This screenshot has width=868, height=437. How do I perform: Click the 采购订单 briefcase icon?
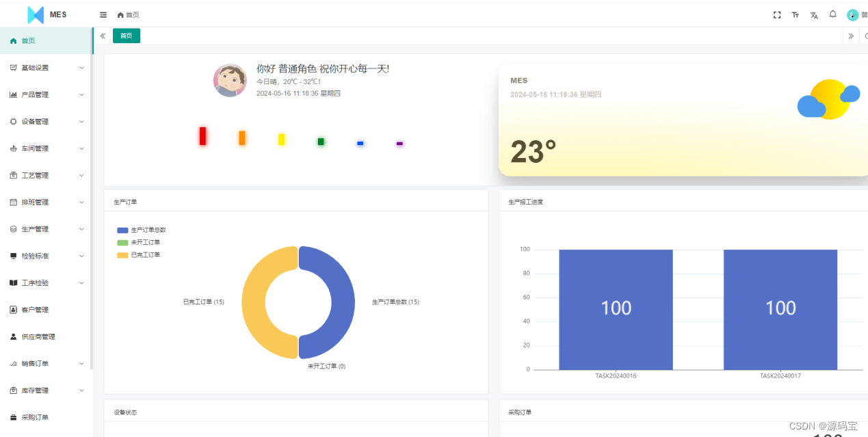pyautogui.click(x=14, y=417)
